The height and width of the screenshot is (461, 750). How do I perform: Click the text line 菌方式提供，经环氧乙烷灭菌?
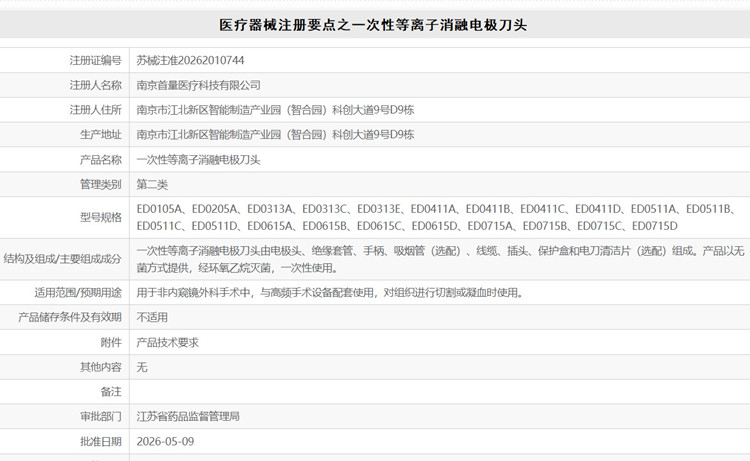tap(238, 268)
